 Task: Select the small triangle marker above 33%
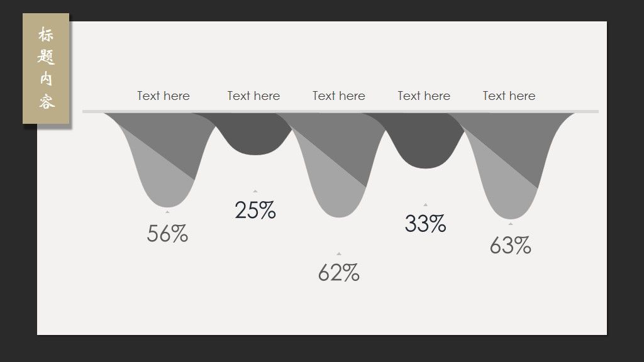coord(426,204)
